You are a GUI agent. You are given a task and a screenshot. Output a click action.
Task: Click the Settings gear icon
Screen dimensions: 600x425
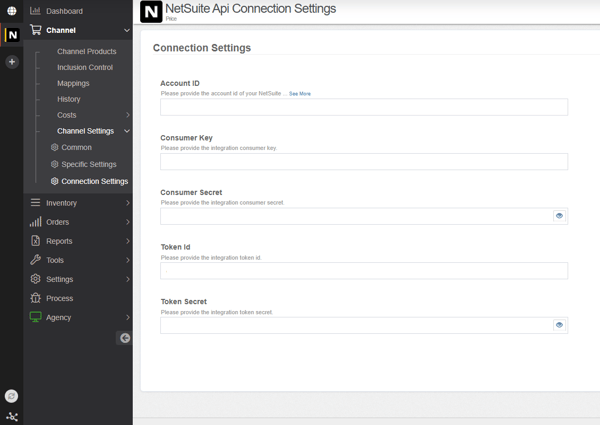(x=35, y=279)
